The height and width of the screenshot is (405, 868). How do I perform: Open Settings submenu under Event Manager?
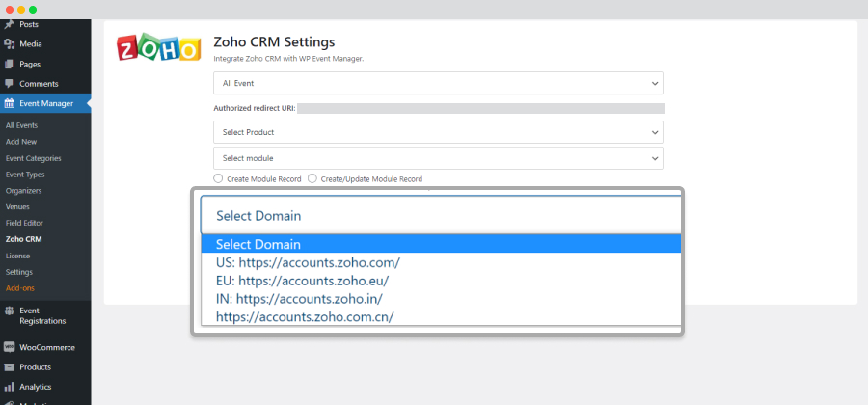click(19, 272)
